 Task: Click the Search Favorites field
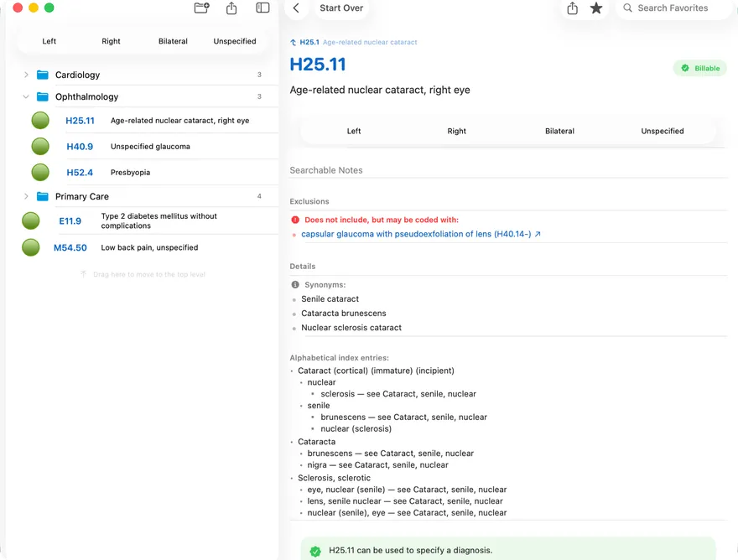click(675, 8)
